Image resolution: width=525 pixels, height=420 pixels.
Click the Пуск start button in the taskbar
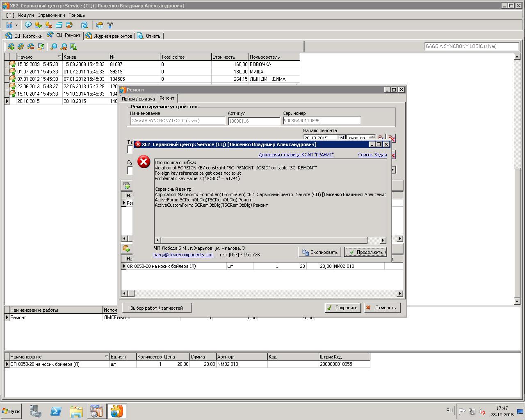(11, 411)
